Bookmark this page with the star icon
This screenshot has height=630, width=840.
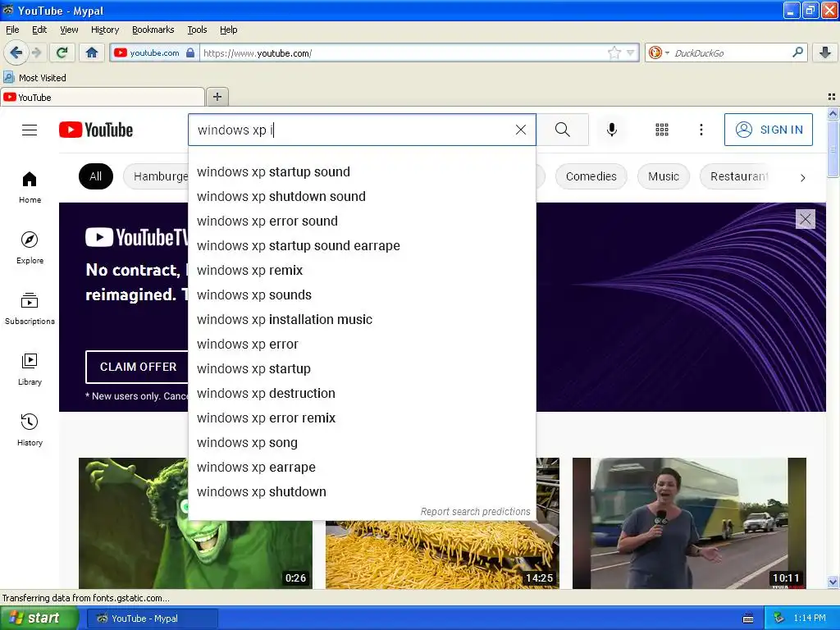(x=614, y=52)
